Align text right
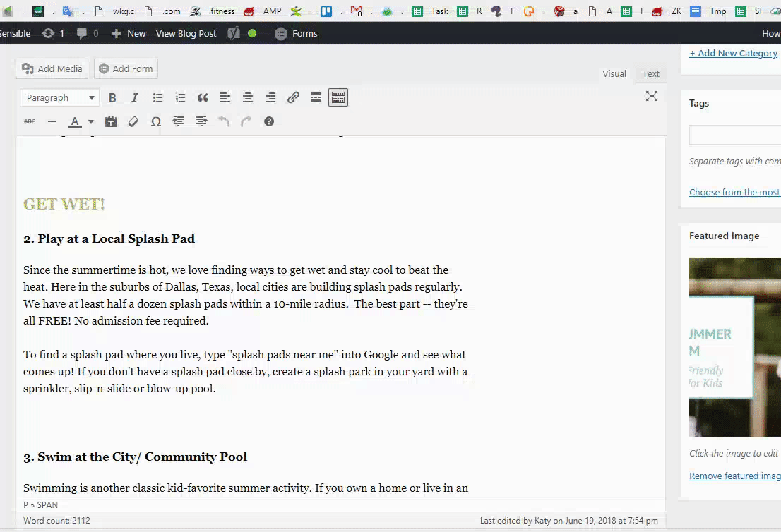 [270, 97]
